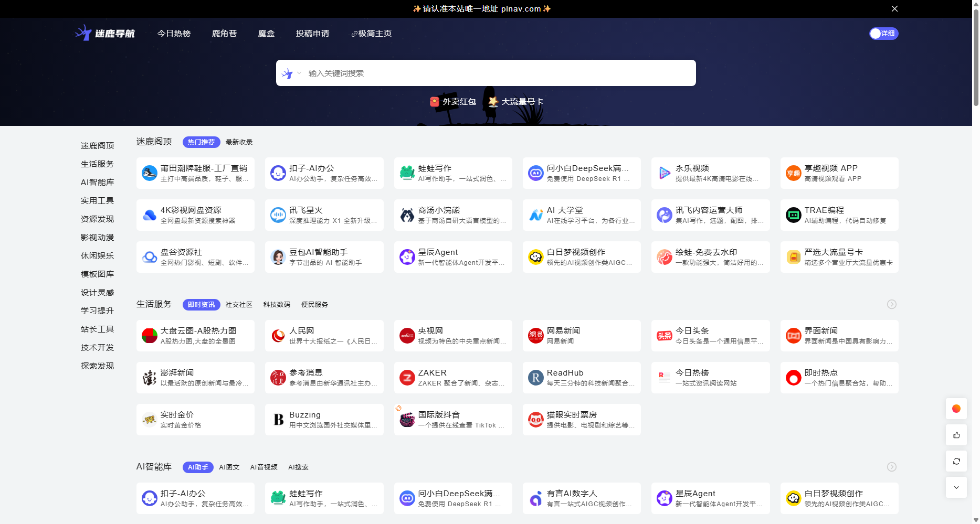Click the ZAKER icon
The image size is (980, 524).
pyautogui.click(x=407, y=378)
